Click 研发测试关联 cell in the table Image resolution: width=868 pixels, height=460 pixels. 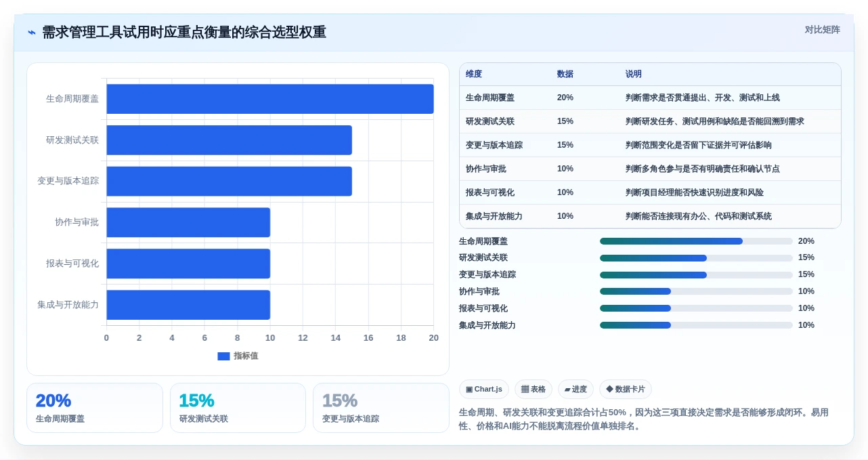pyautogui.click(x=490, y=121)
